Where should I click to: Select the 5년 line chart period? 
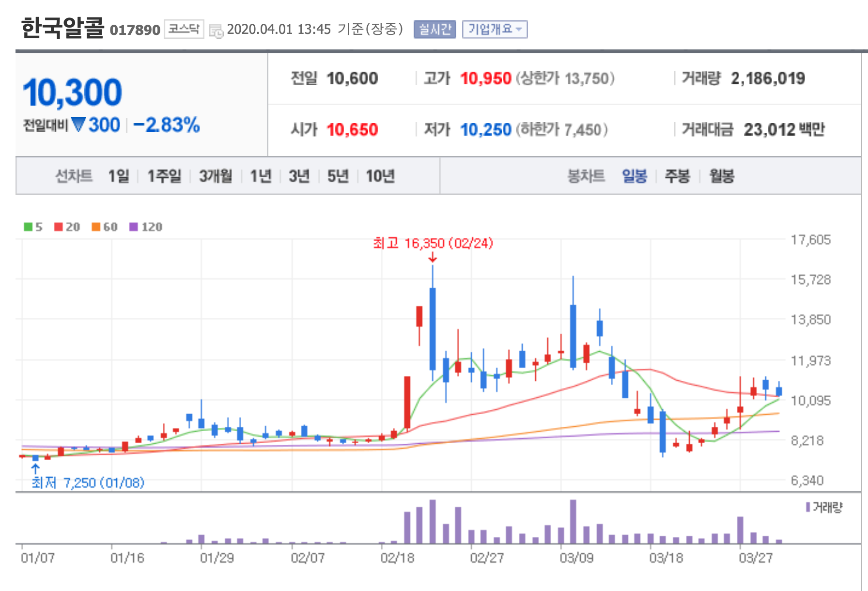338,176
